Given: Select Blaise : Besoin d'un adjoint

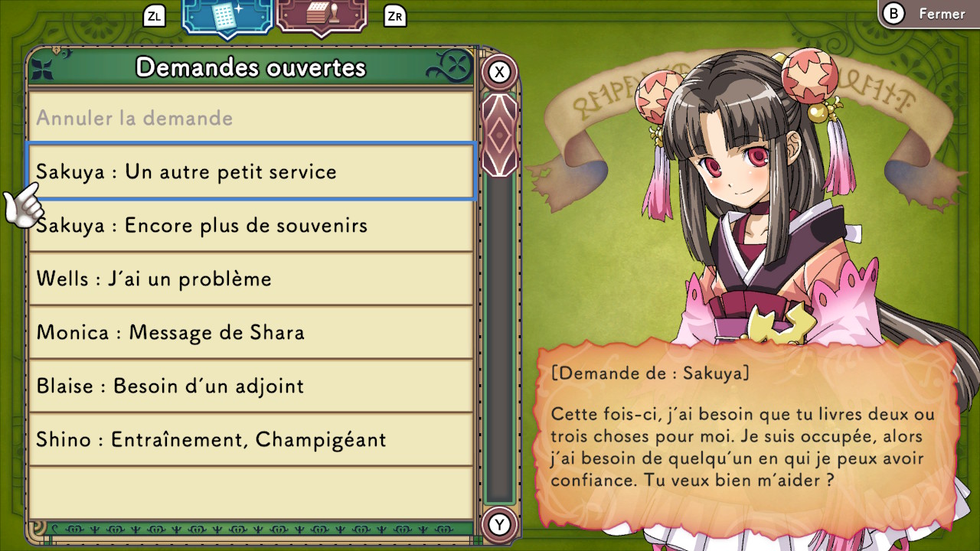Looking at the screenshot, I should coord(250,386).
